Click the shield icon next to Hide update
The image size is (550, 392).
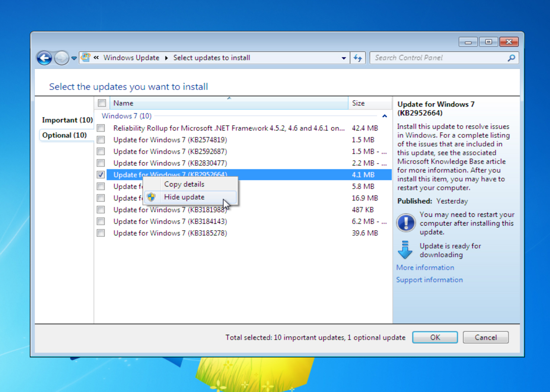tap(151, 197)
